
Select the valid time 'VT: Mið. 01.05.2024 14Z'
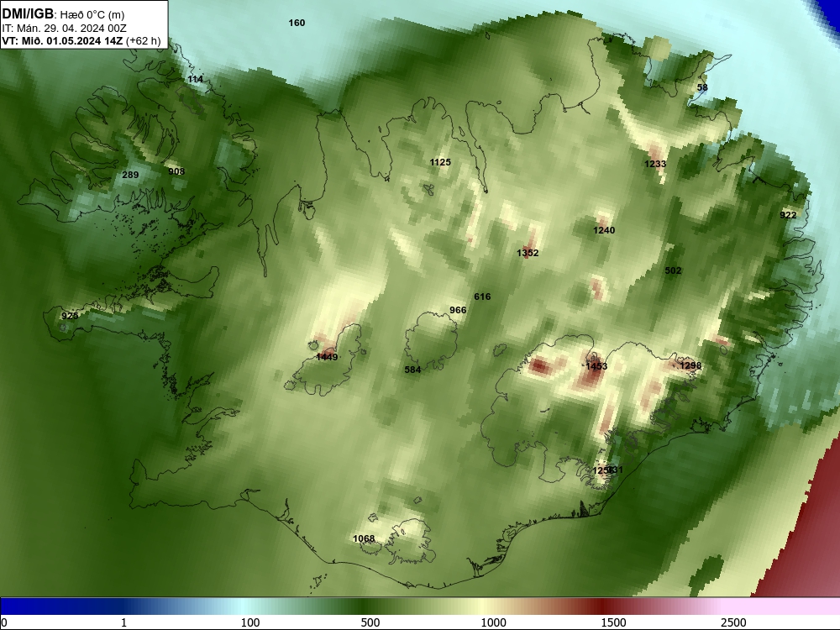tap(62, 40)
